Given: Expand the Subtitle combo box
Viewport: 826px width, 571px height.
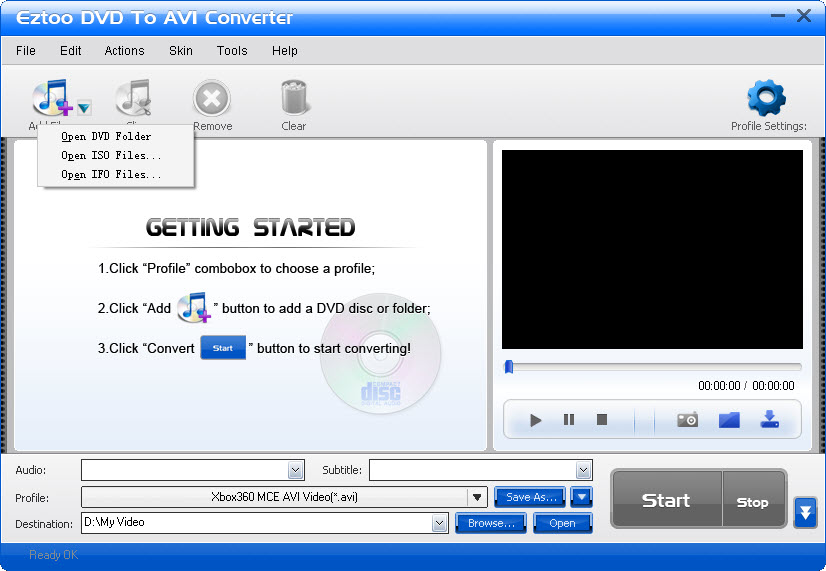Looking at the screenshot, I should tap(583, 470).
